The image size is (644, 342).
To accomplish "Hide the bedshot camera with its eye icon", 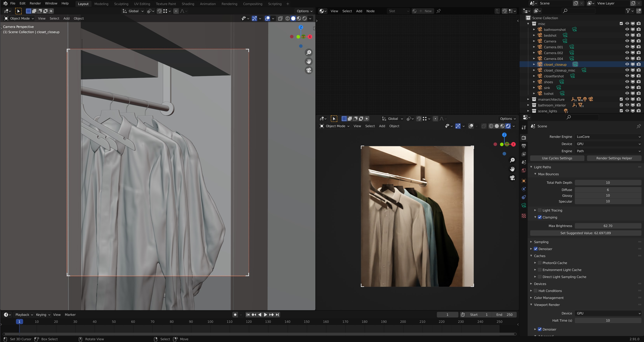I will (x=627, y=35).
